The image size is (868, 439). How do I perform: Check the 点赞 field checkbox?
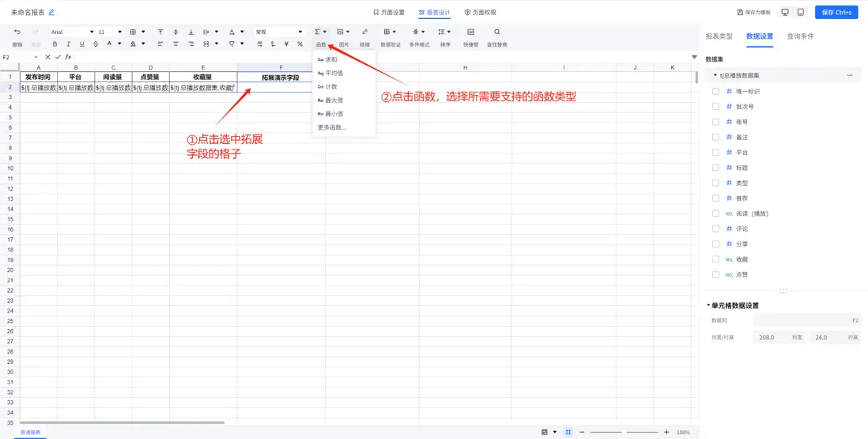[x=715, y=274]
